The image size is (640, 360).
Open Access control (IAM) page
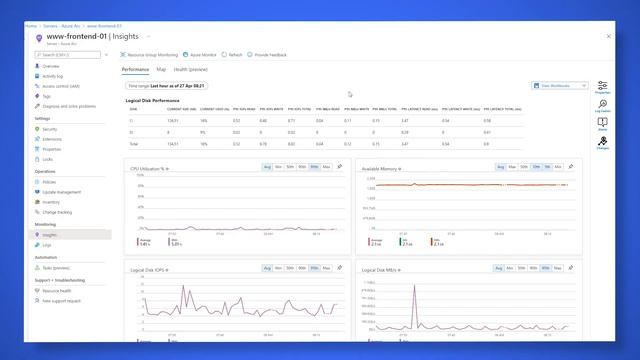[61, 87]
